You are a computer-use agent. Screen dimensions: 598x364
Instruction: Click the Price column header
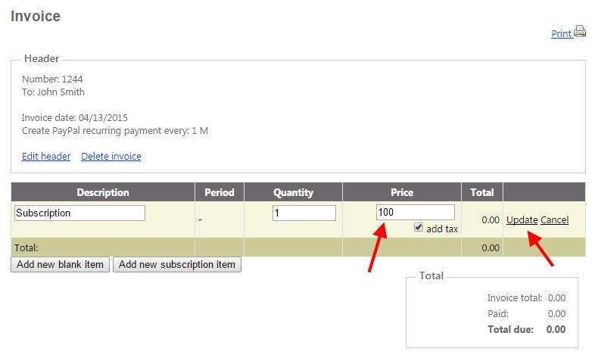(402, 192)
